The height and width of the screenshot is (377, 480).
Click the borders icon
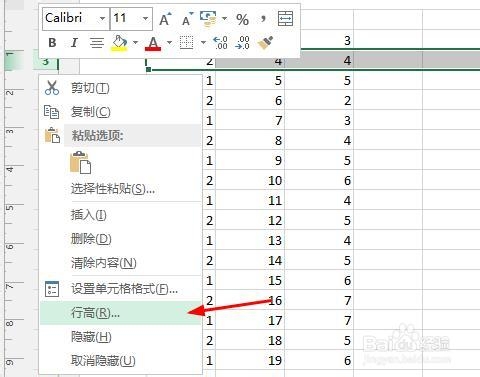[186, 43]
